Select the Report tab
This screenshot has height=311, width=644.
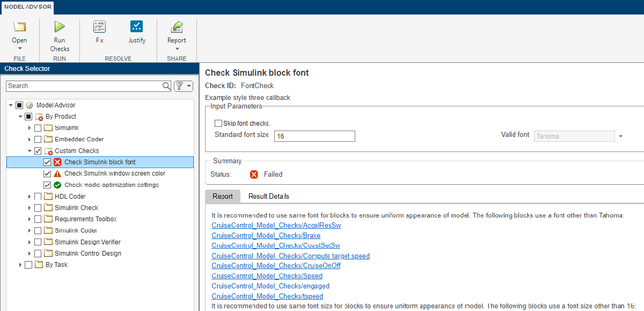pos(223,197)
